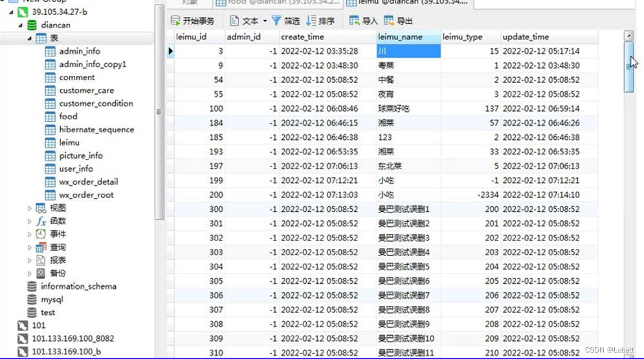This screenshot has height=359, width=644.
Task: Expand the Backup (备份) node
Action: pos(29,273)
